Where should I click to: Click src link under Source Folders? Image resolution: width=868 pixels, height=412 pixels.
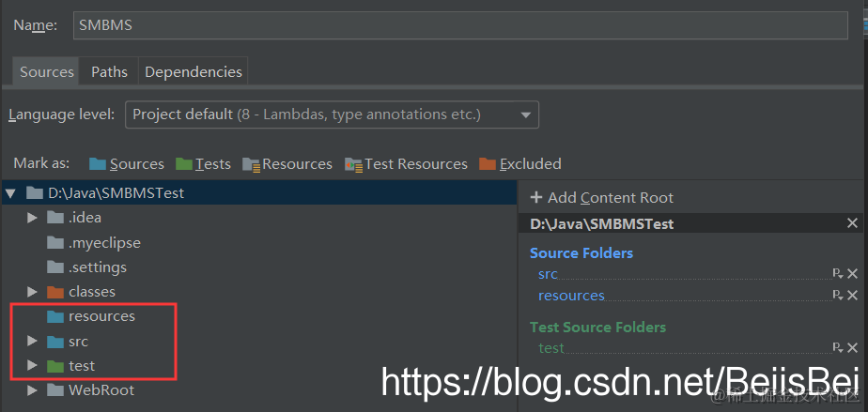pyautogui.click(x=548, y=274)
